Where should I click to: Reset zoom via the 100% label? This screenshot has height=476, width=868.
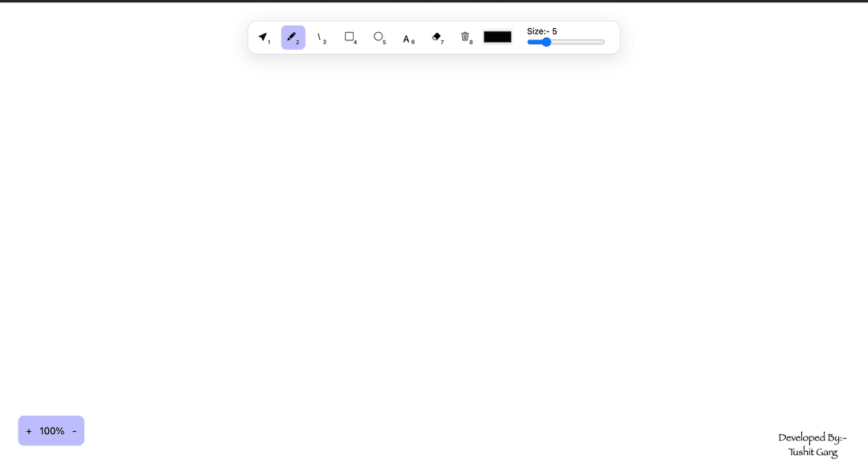click(51, 431)
